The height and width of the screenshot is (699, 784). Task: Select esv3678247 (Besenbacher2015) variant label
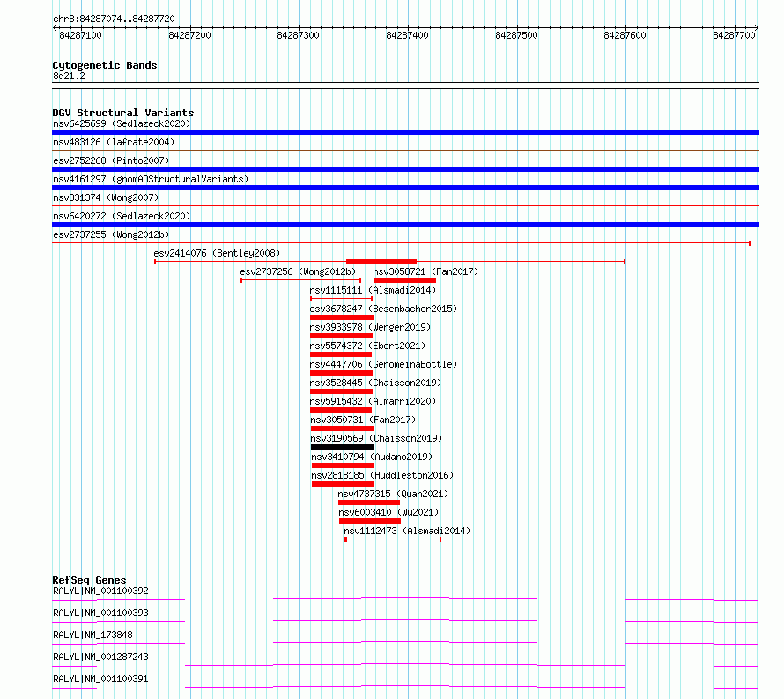click(x=383, y=309)
